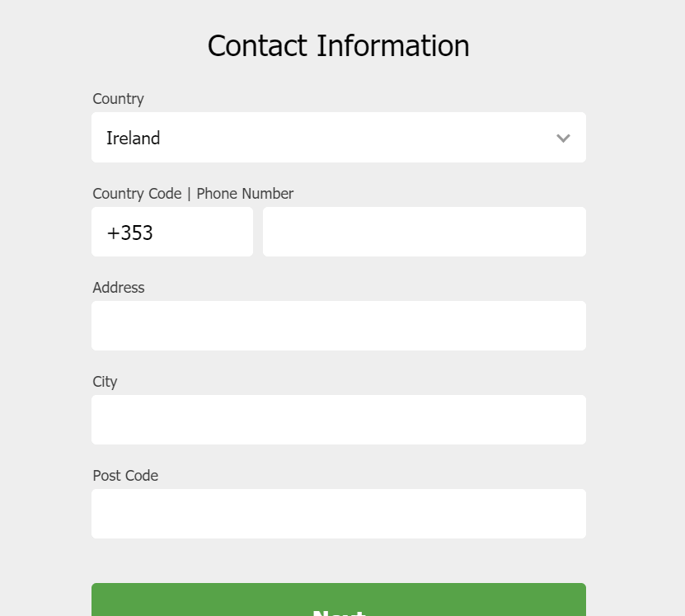
Task: Click the pipe separator between phone labels
Action: click(x=189, y=194)
